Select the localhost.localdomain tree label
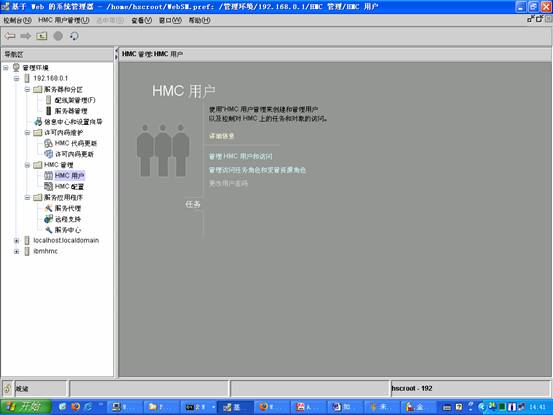The image size is (553, 415). tap(66, 240)
